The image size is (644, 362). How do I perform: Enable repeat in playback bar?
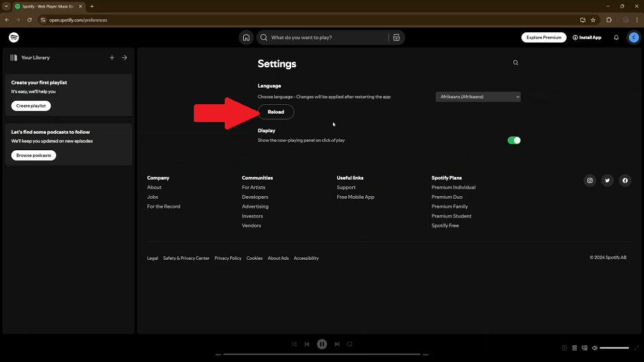pos(349,344)
